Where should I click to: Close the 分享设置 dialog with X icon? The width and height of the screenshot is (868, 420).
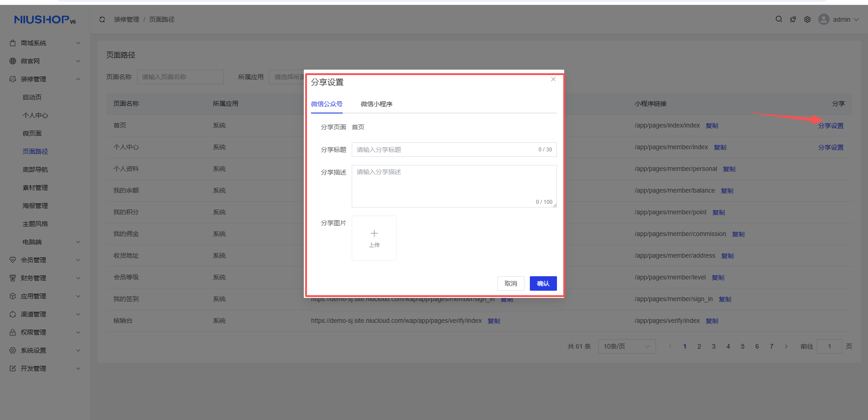[553, 79]
